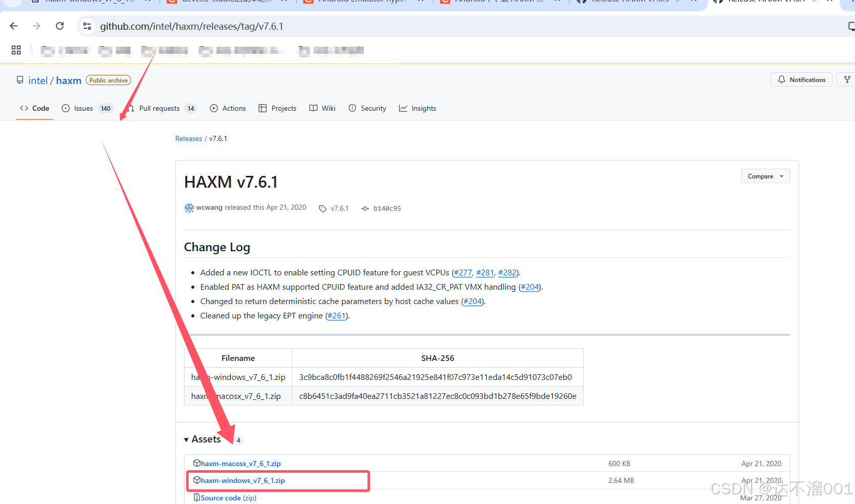Click the Filename table header
855x504 pixels.
[x=238, y=358]
